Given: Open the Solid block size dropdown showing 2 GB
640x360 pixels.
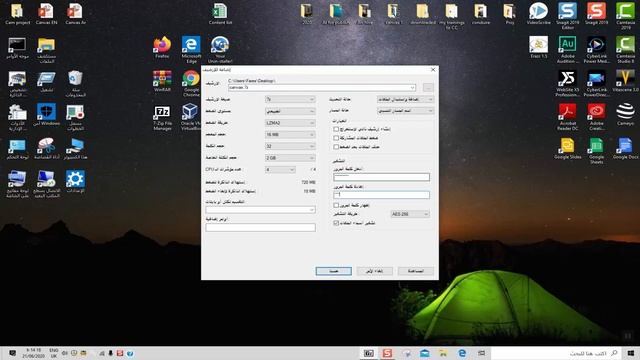Looking at the screenshot, I should point(290,158).
